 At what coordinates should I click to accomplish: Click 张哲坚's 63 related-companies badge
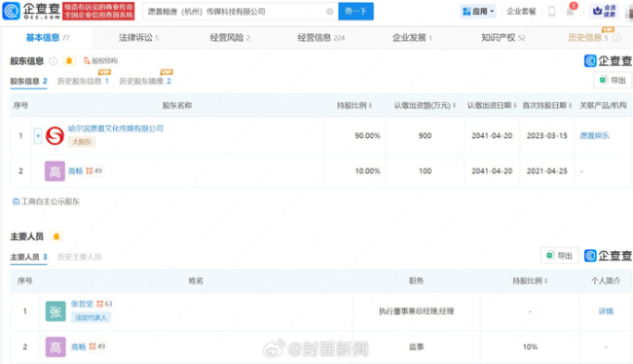[104, 304]
